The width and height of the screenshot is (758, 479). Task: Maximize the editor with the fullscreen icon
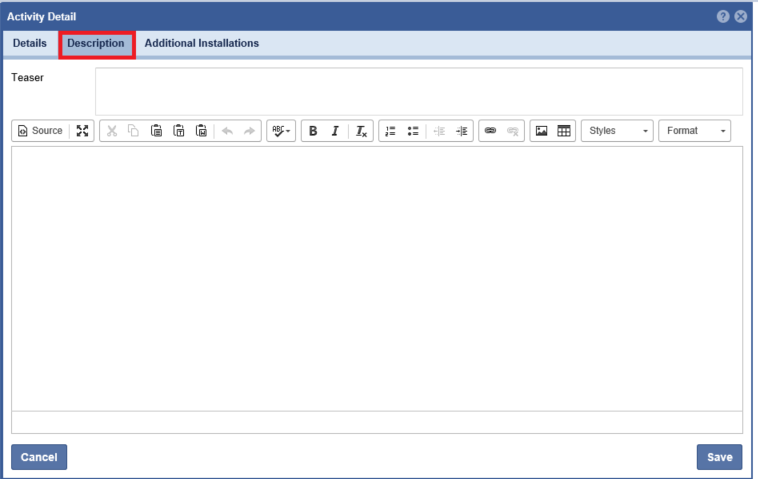82,131
